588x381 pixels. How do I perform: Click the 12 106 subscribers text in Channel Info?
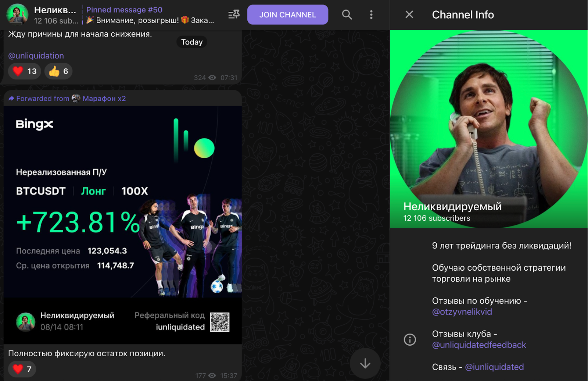pos(437,218)
